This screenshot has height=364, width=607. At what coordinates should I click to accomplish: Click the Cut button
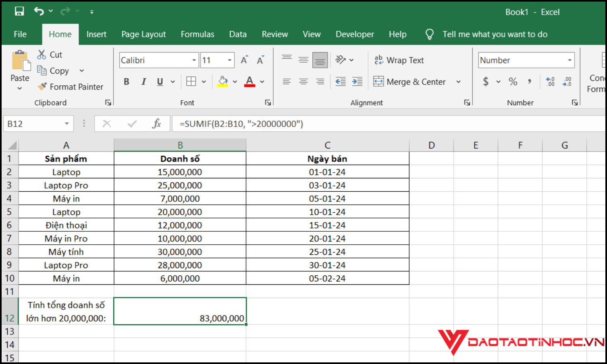pos(50,55)
